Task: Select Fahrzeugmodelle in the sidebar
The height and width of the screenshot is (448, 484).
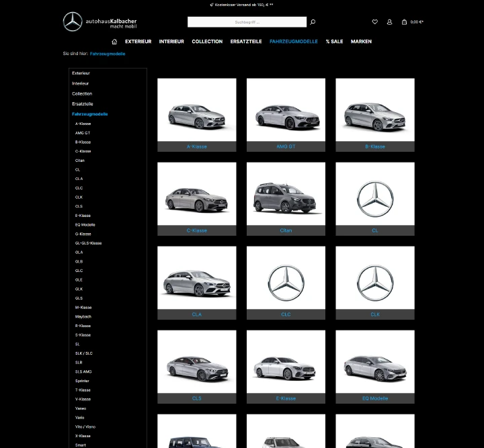Action: [90, 114]
